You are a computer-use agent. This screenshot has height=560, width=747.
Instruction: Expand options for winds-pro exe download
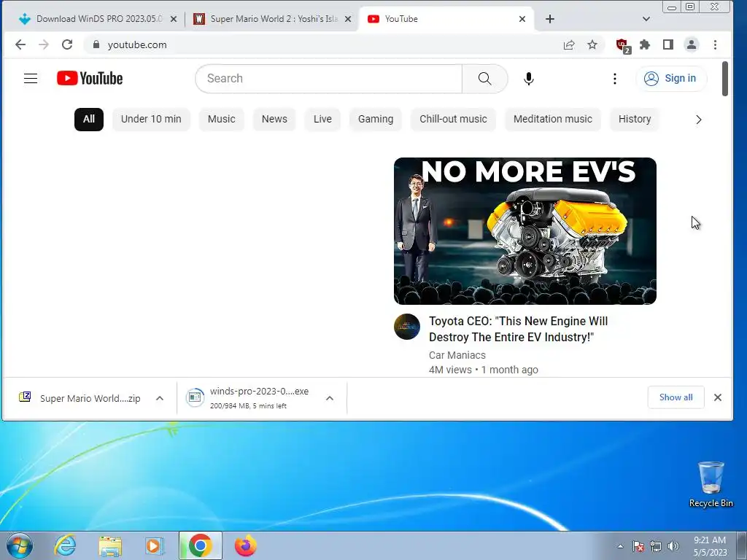pos(330,398)
